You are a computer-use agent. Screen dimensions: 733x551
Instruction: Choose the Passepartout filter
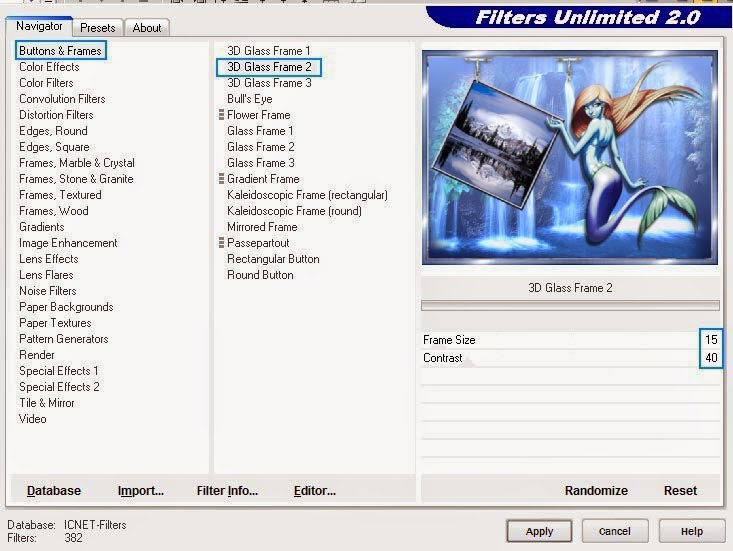coord(258,243)
